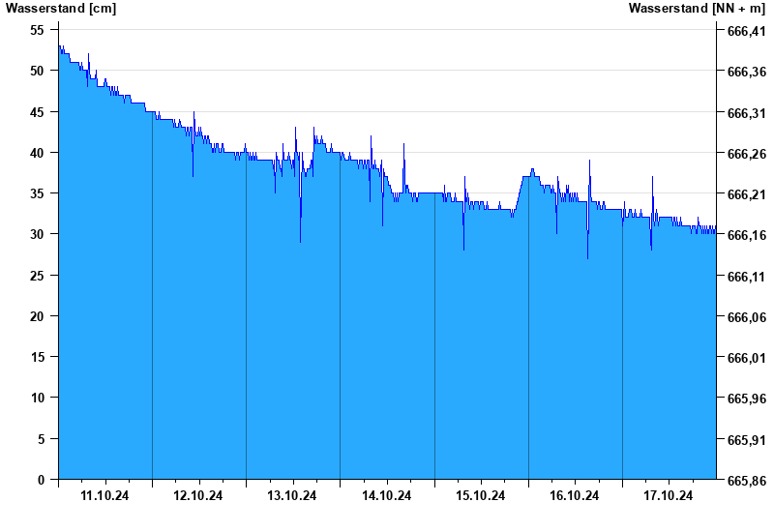This screenshot has height=532, width=774.
Task: Click the date label 15.10.24
Action: [x=480, y=495]
